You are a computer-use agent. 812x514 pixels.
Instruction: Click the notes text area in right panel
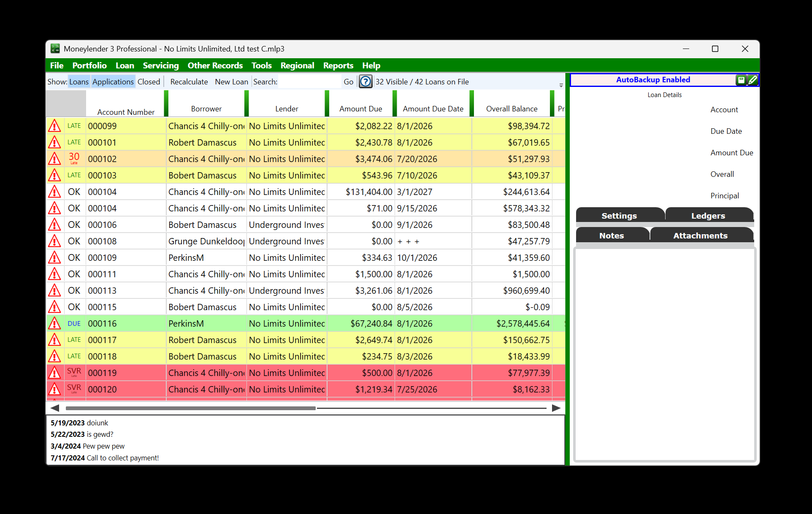point(665,354)
